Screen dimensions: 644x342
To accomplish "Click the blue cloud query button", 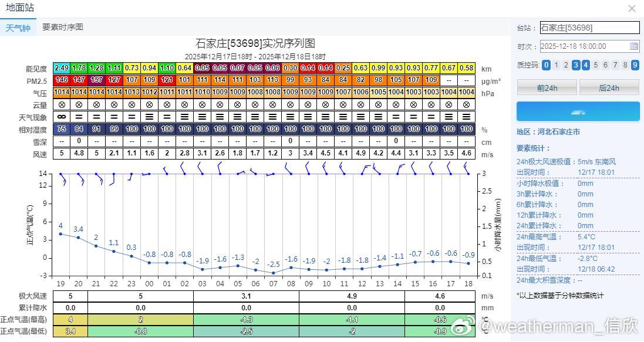I will [578, 111].
